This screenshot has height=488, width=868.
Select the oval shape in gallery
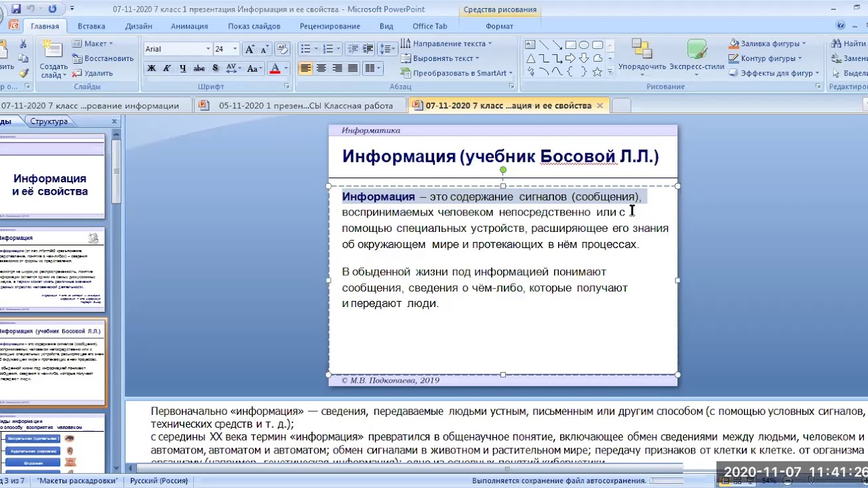click(x=583, y=45)
